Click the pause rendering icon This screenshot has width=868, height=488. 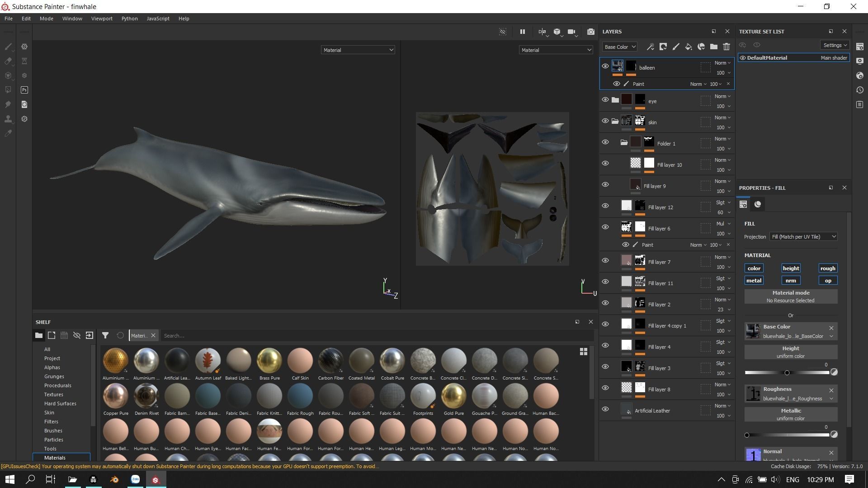coord(522,32)
